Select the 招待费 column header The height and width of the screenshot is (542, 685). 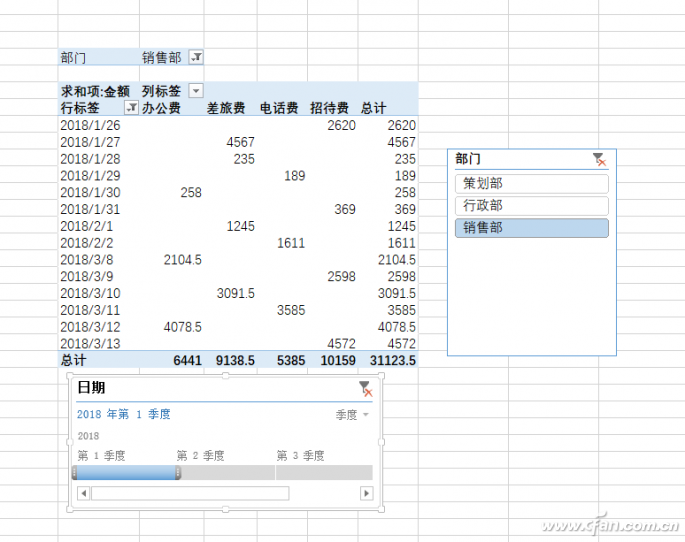(329, 108)
